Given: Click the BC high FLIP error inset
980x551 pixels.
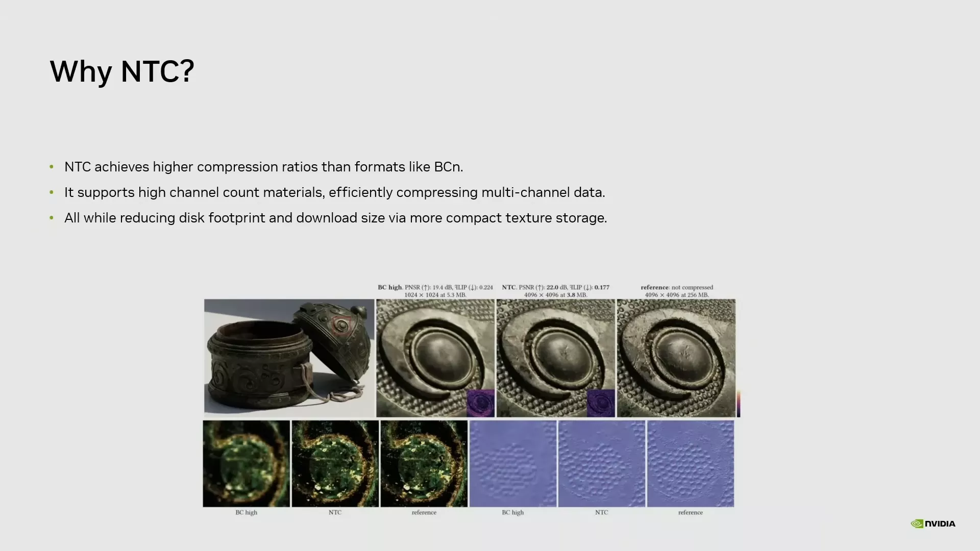Looking at the screenshot, I should click(x=480, y=403).
